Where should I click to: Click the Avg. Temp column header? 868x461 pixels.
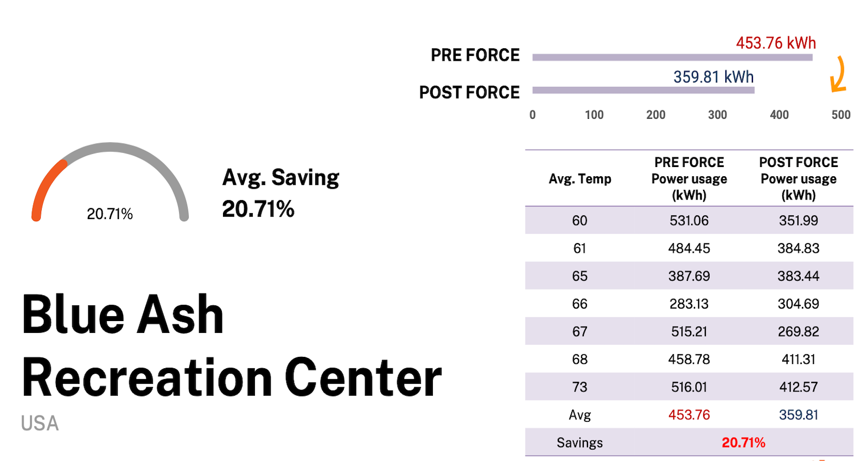tap(579, 179)
